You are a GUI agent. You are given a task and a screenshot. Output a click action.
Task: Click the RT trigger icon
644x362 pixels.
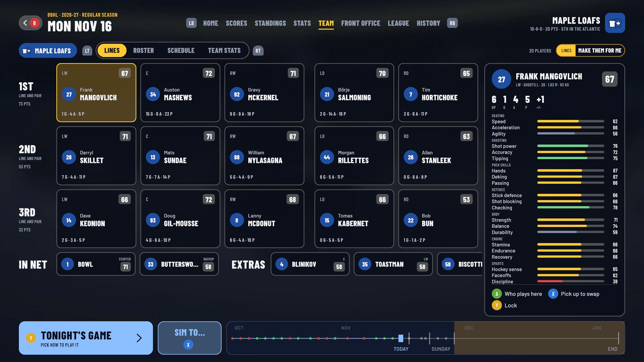pos(258,51)
